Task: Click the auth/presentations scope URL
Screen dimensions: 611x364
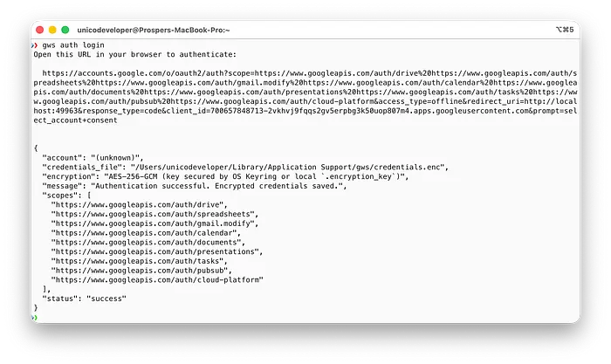Action: click(x=155, y=251)
